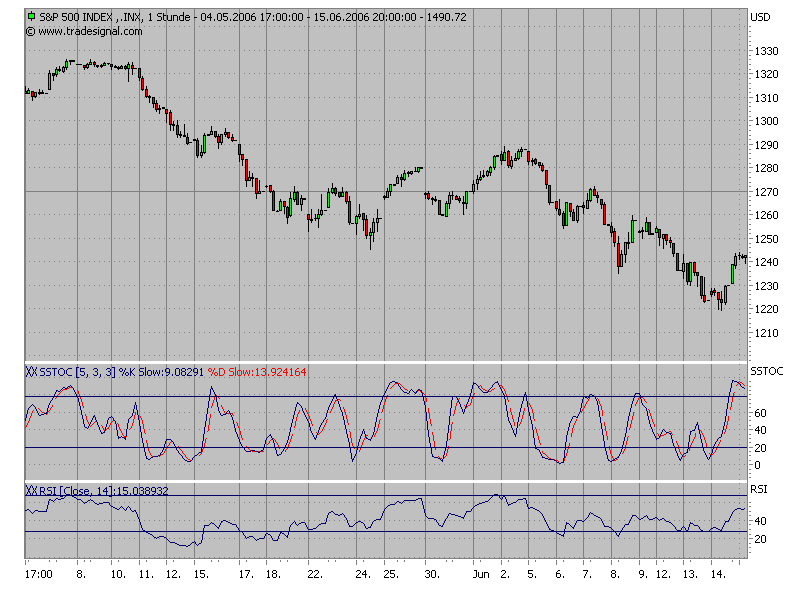Click the 24. date axis label
This screenshot has height=591, width=806.
(363, 574)
